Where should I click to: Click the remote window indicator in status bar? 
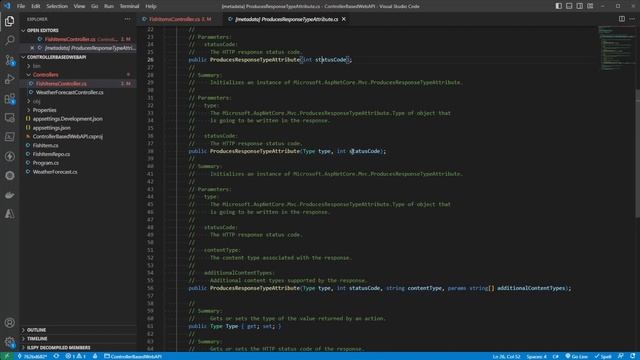7,356
